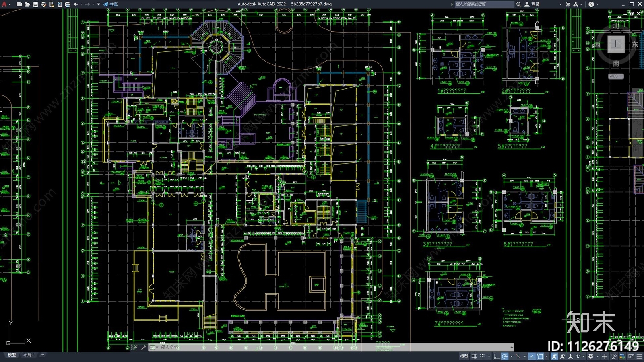Viewport: 644px width, 362px height.
Task: Toggle object snap tracking in status bar
Action: point(532,356)
